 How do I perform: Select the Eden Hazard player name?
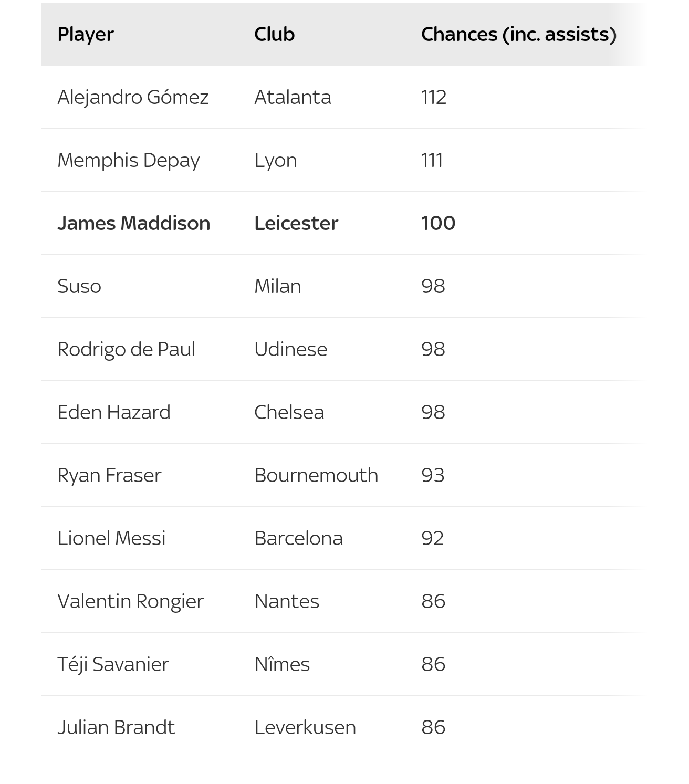coord(114,412)
